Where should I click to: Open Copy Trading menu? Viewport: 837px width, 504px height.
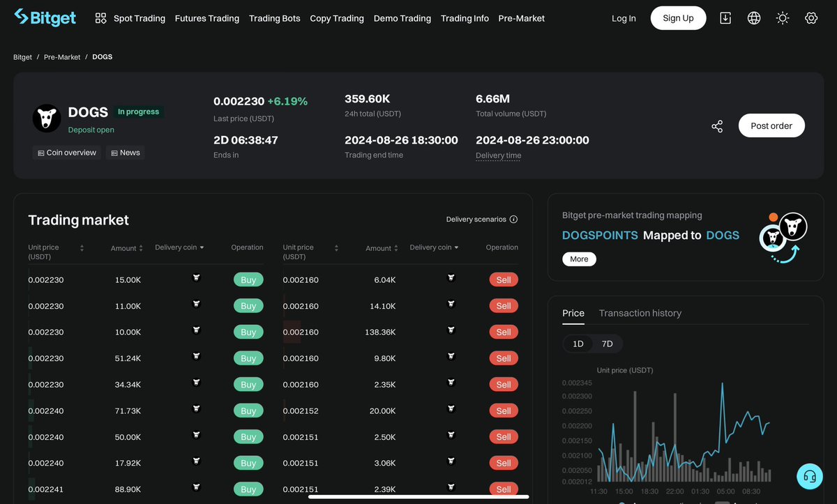coord(337,18)
